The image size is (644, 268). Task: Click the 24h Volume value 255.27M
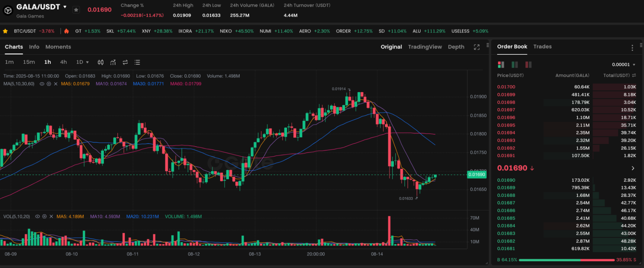coord(240,15)
